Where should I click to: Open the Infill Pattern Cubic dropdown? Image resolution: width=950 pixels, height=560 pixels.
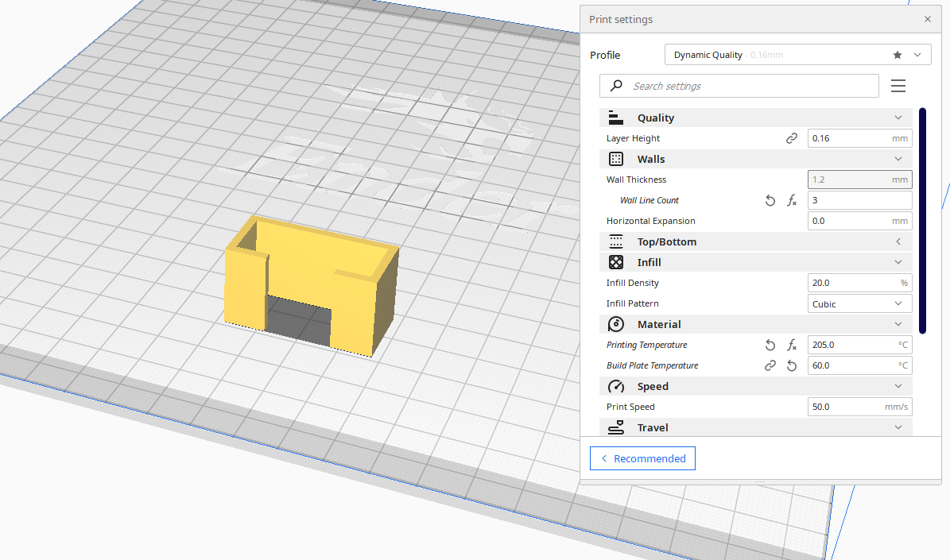pos(859,303)
